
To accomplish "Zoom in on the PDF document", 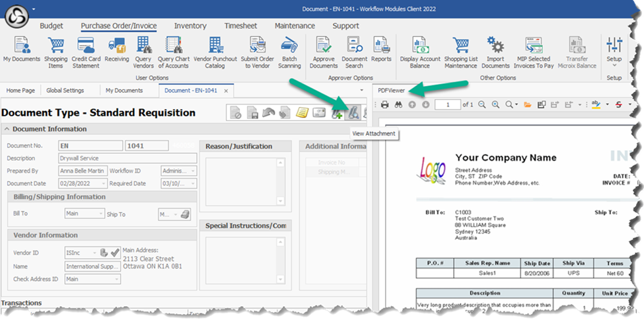I will [495, 104].
